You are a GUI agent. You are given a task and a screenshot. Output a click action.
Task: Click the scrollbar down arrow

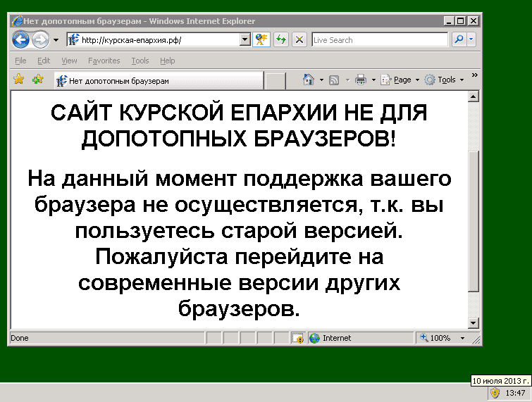474,322
